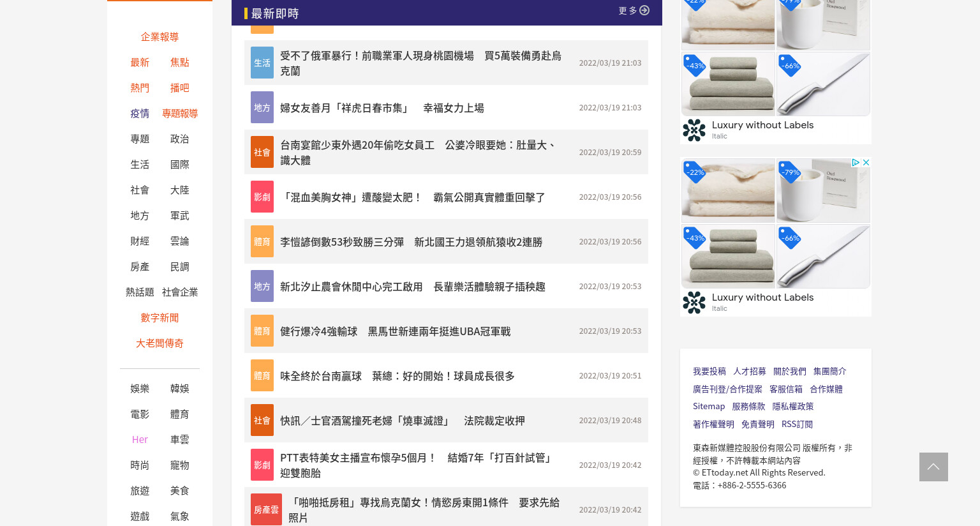Open 軍武 category in sidebar
The image size is (980, 526).
[179, 216]
